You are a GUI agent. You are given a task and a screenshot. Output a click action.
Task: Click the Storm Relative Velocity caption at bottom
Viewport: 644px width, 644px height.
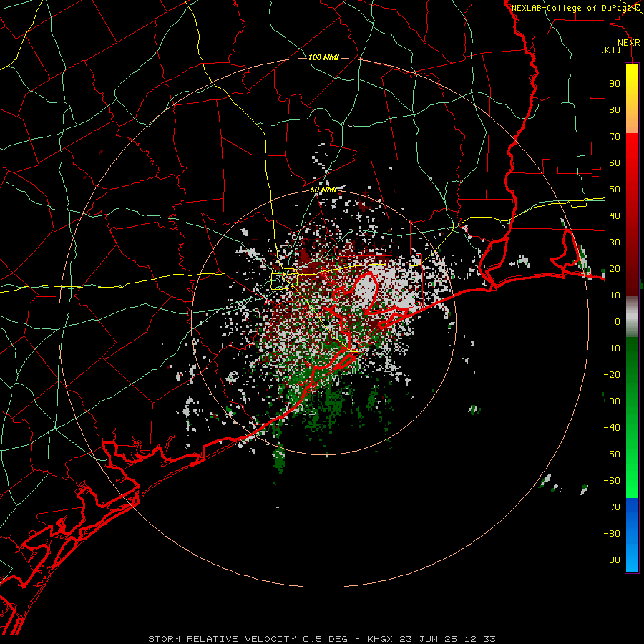322,639
